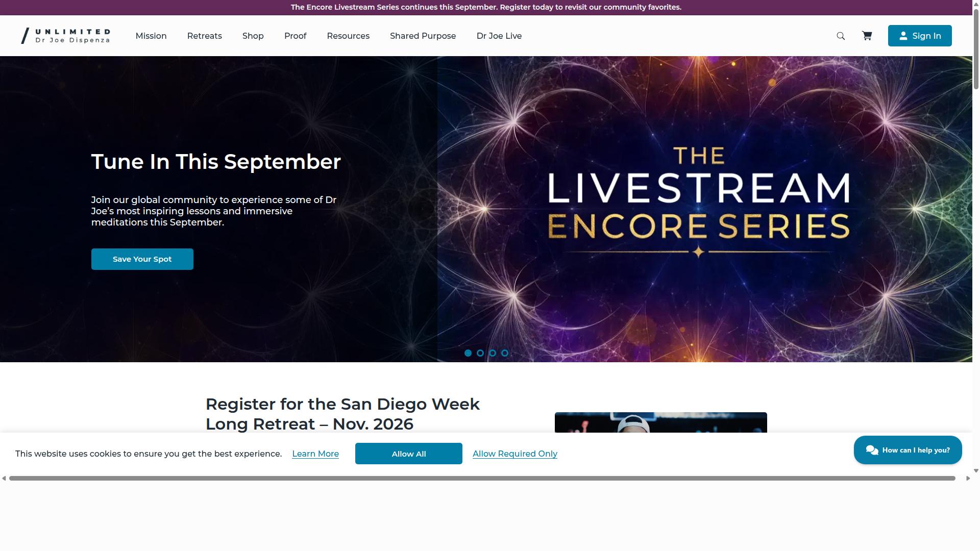Click Allow All cookies button
Screen dimensions: 980x551
[409, 454]
